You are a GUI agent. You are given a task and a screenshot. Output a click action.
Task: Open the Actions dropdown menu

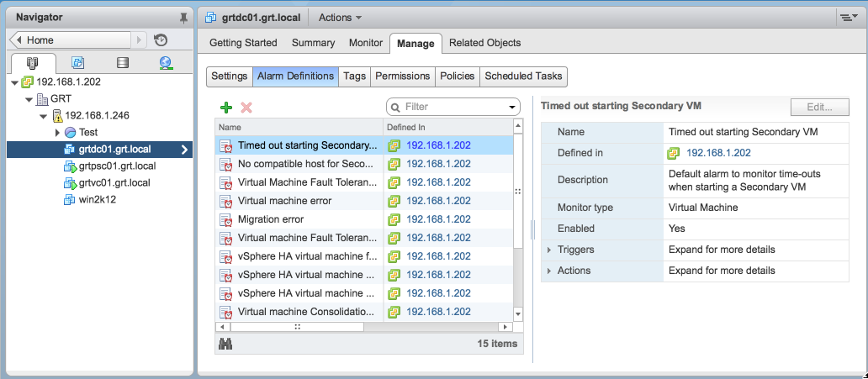tap(340, 18)
